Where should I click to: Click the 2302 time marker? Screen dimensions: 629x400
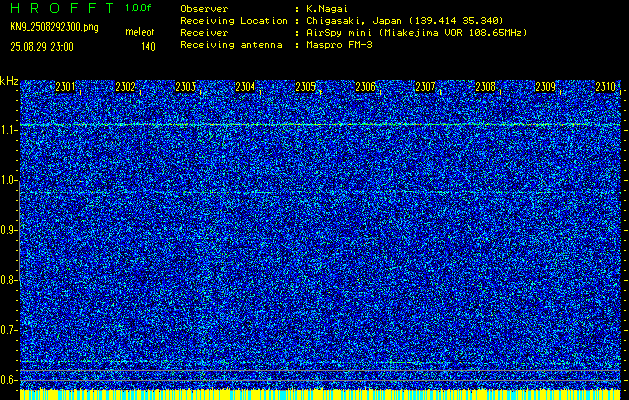click(x=125, y=87)
